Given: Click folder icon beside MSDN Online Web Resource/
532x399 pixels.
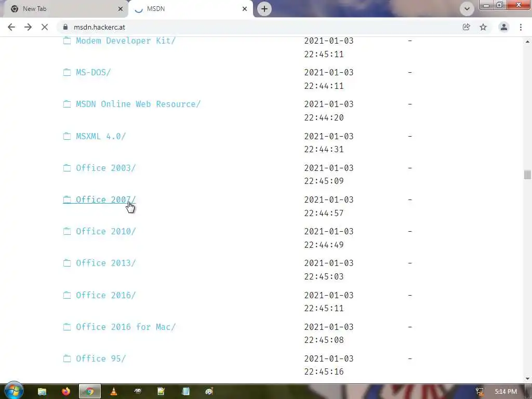Looking at the screenshot, I should click(67, 104).
